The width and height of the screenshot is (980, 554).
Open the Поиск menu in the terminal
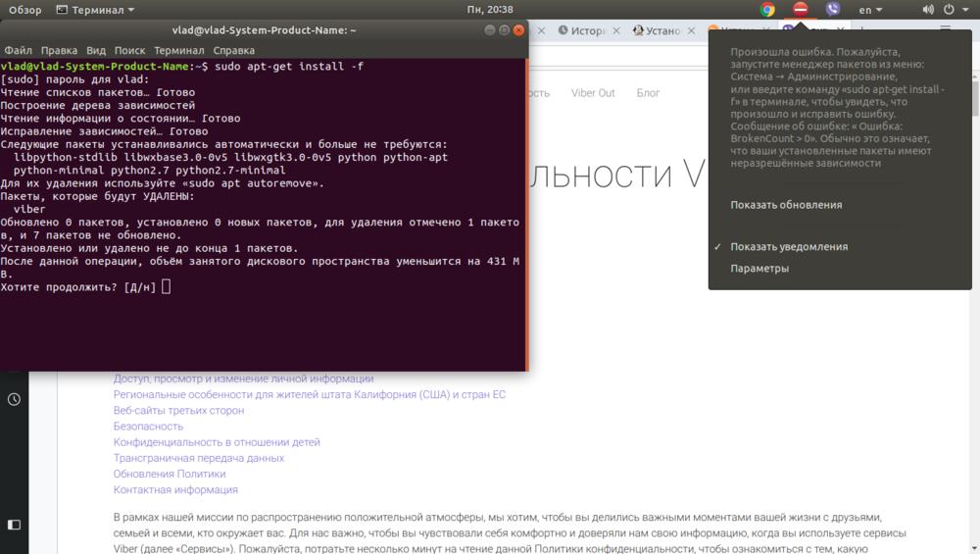[x=129, y=51]
